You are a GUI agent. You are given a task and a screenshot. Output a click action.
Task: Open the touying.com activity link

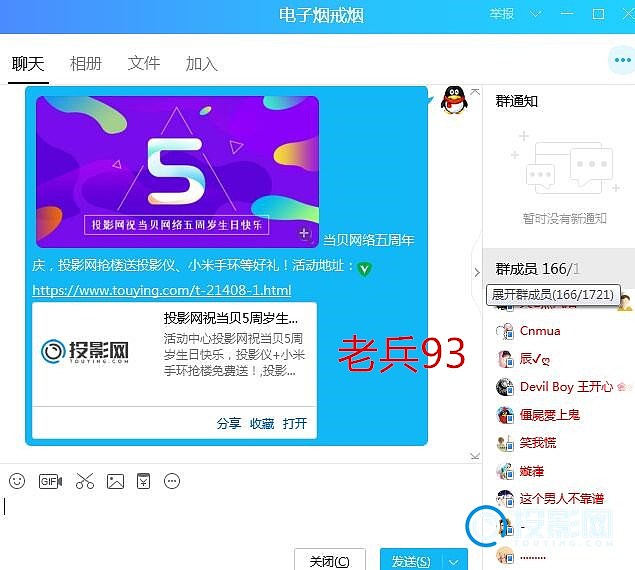(x=162, y=290)
